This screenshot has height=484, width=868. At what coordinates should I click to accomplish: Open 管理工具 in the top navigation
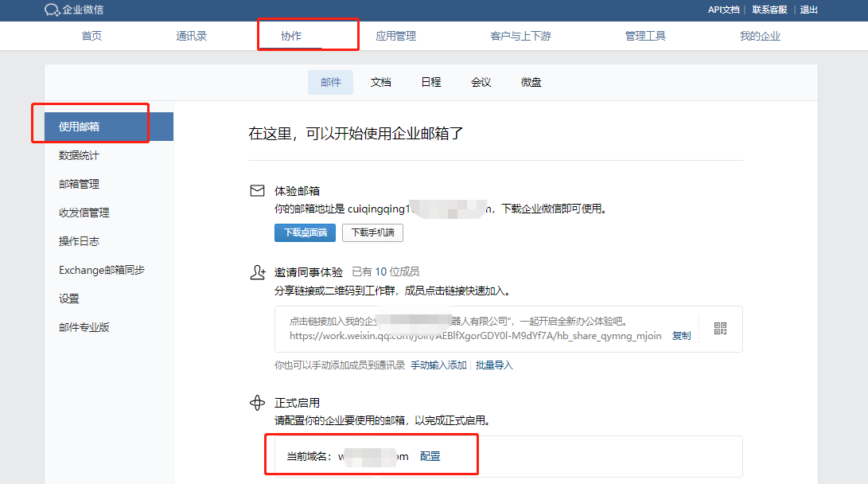tap(645, 35)
